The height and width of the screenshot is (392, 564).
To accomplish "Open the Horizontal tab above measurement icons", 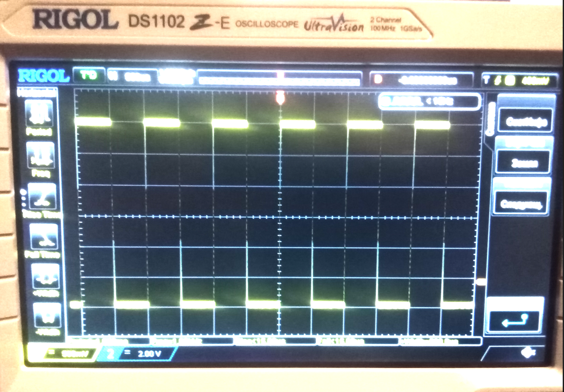I will (x=37, y=93).
